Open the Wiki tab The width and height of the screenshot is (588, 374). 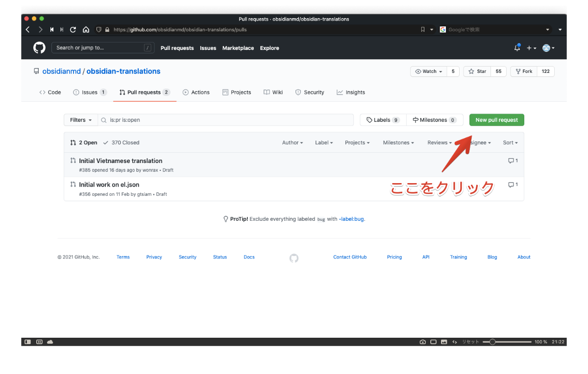[x=273, y=92]
